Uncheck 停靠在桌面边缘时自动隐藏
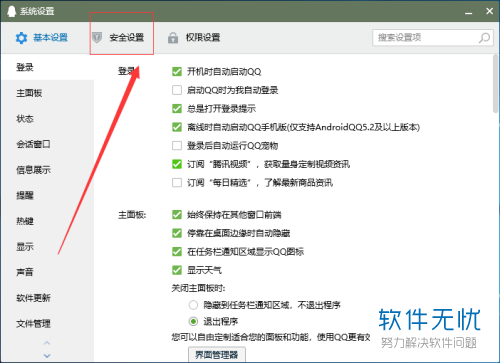Viewport: 500px width, 363px height. coord(177,233)
